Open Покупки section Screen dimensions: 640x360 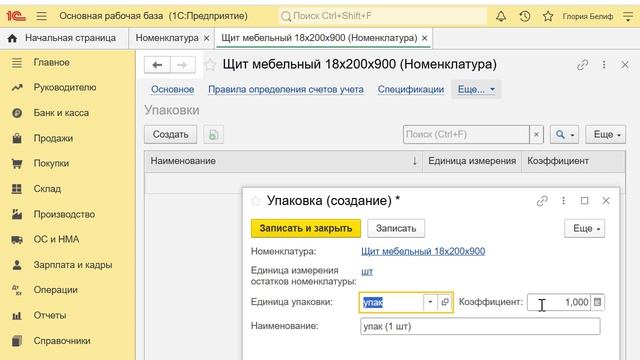pos(51,163)
